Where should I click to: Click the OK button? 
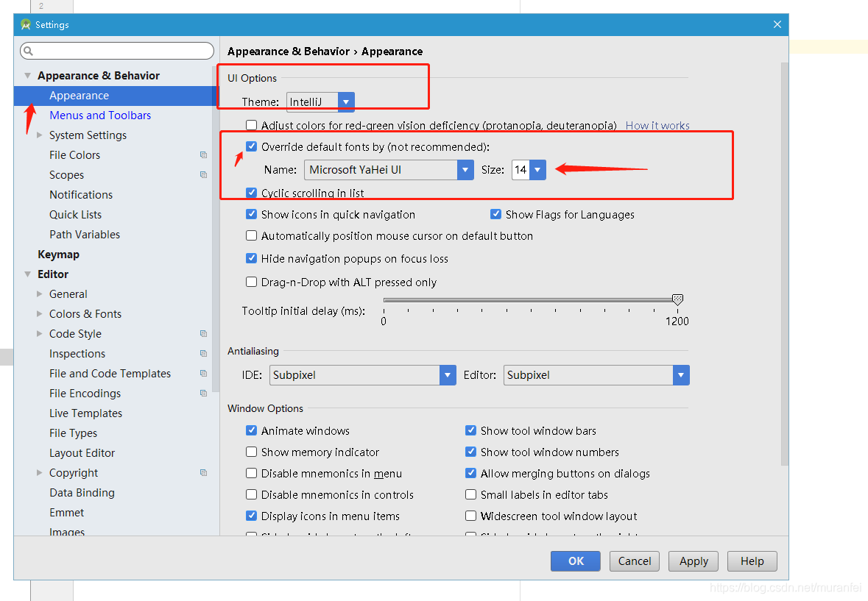[x=576, y=561]
